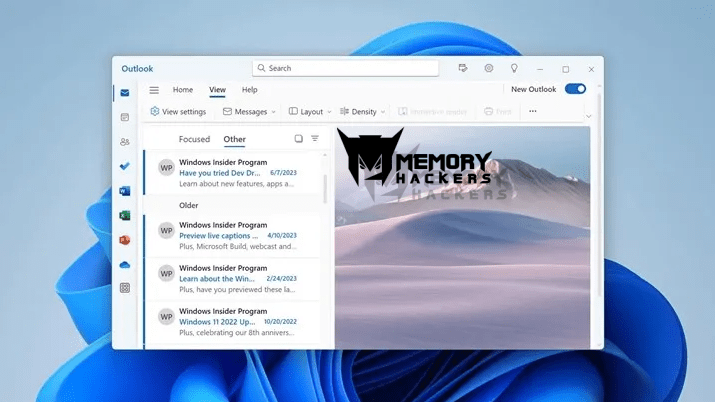Open OneDrive cloud icon in sidebar
Screen dimensions: 715x402
124,265
